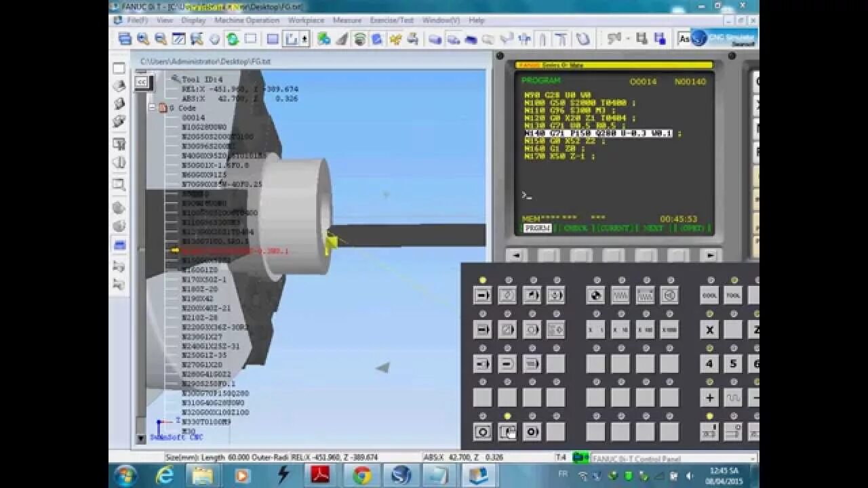This screenshot has height=488, width=868.
Task: Open the Workpiece menu
Action: [306, 20]
